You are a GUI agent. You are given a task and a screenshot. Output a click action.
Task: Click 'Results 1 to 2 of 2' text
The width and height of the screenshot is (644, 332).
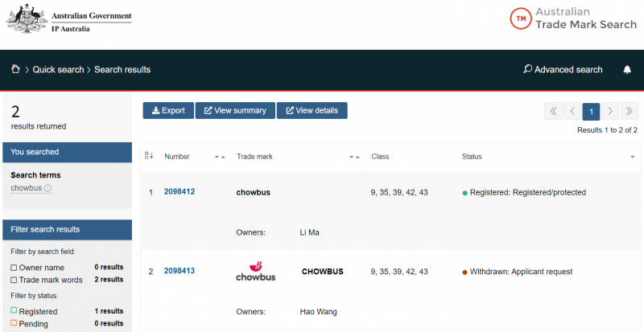tap(607, 130)
